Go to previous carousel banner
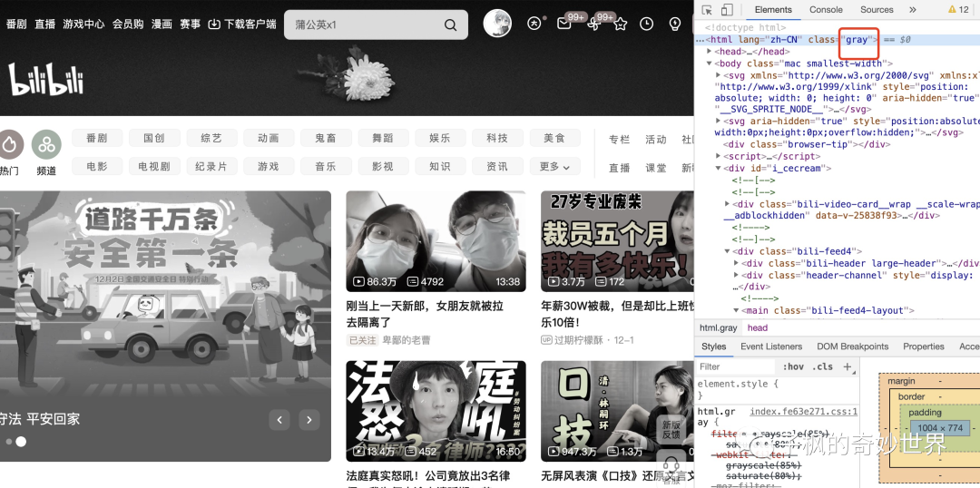Viewport: 980px width, 488px height. coord(279,420)
